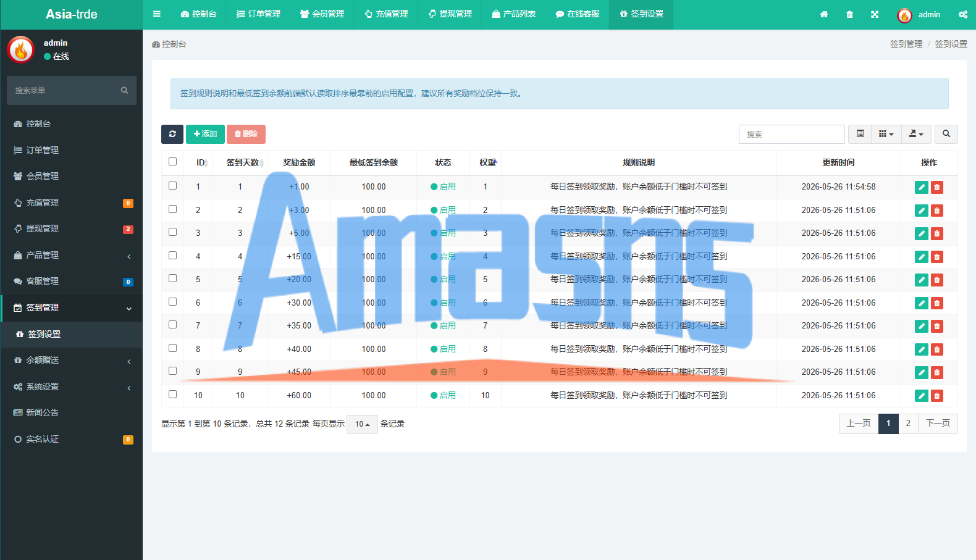Open 订单管理 tab in top navigation
This screenshot has width=976, height=560.
tap(259, 14)
